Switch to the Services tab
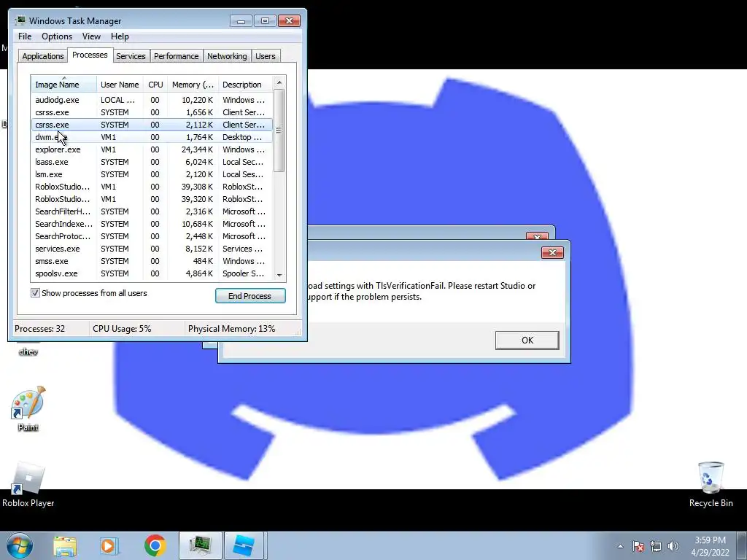Image resolution: width=747 pixels, height=560 pixels. pos(131,56)
